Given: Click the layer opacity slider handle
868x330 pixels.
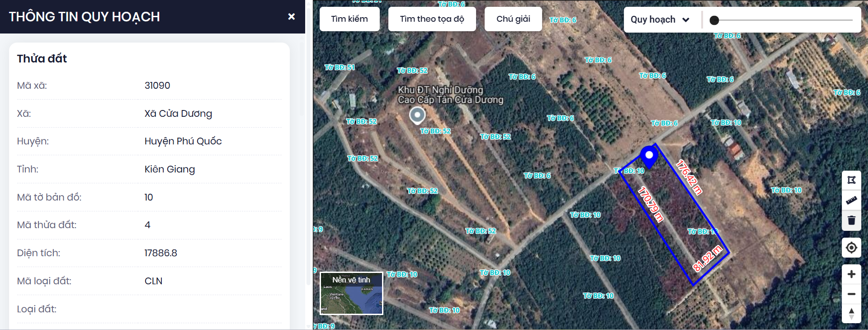Looking at the screenshot, I should 714,20.
